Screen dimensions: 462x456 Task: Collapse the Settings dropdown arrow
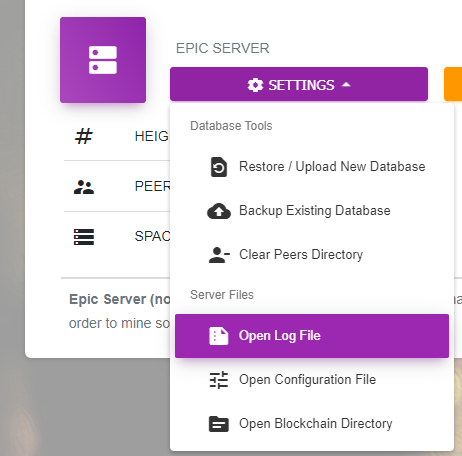(x=346, y=85)
